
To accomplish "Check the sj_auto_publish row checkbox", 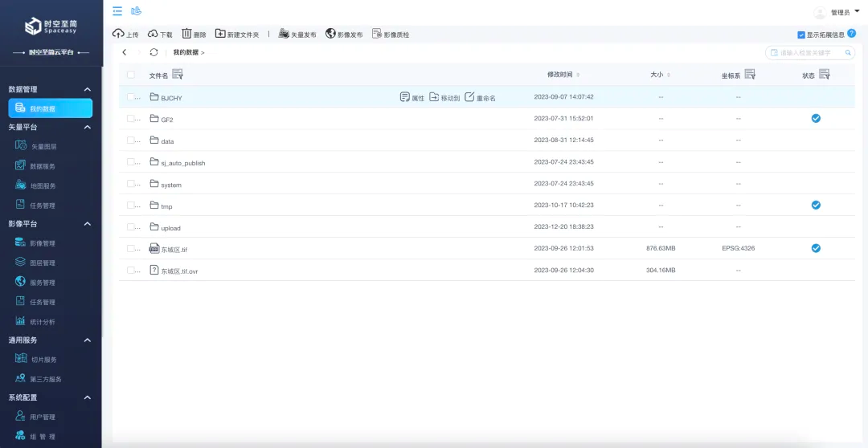I will click(x=131, y=161).
